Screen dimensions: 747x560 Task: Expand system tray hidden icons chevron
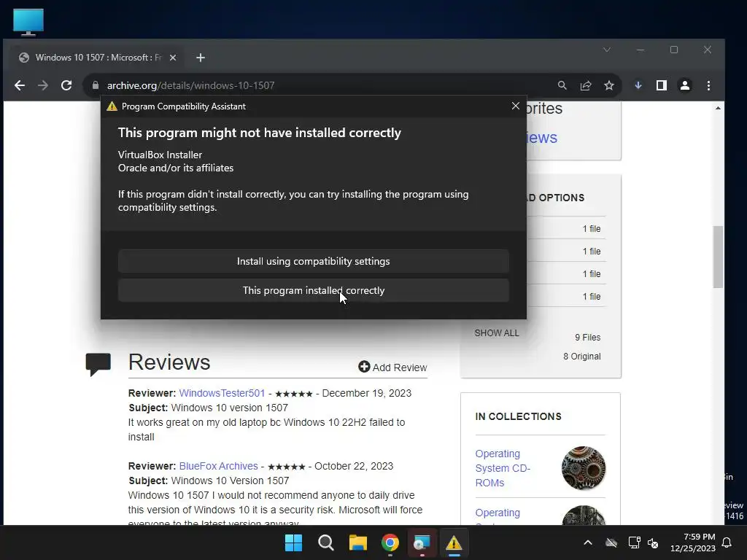click(588, 542)
